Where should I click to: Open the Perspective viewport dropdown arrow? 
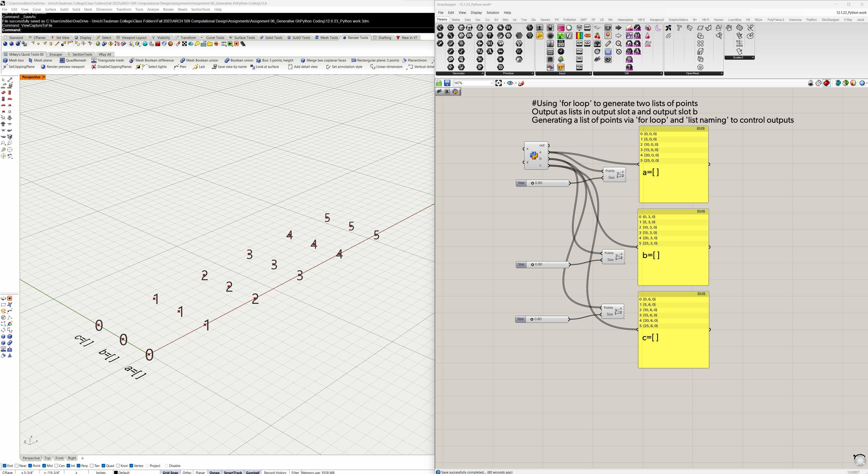coord(44,77)
